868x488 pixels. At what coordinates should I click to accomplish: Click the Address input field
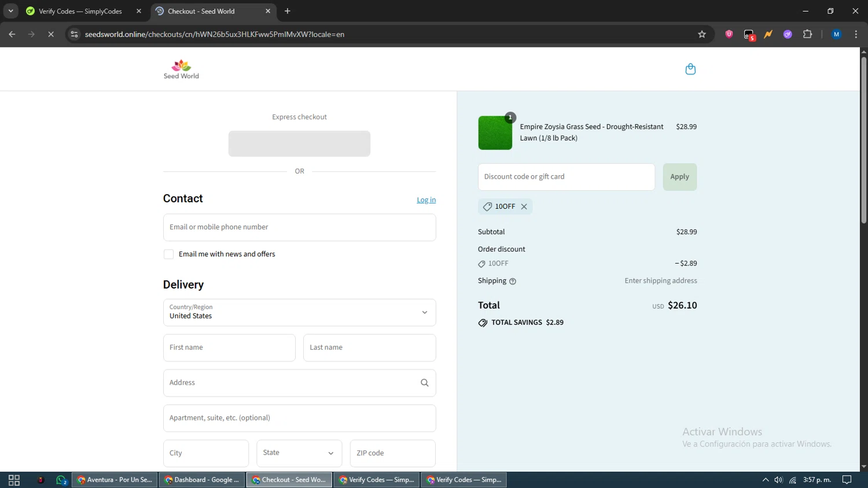coord(299,383)
